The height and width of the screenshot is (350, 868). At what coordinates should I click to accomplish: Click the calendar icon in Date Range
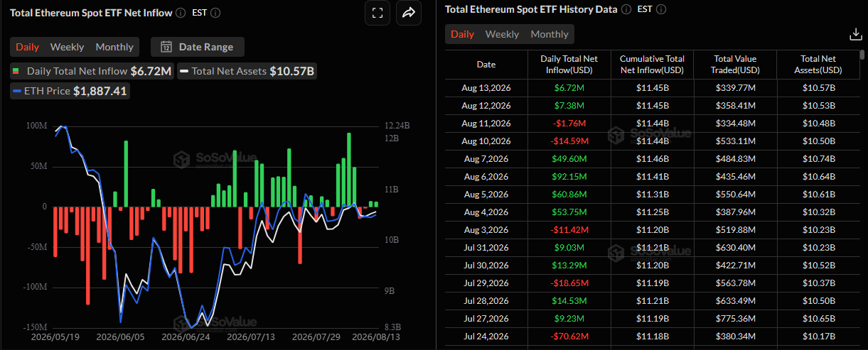click(x=166, y=47)
